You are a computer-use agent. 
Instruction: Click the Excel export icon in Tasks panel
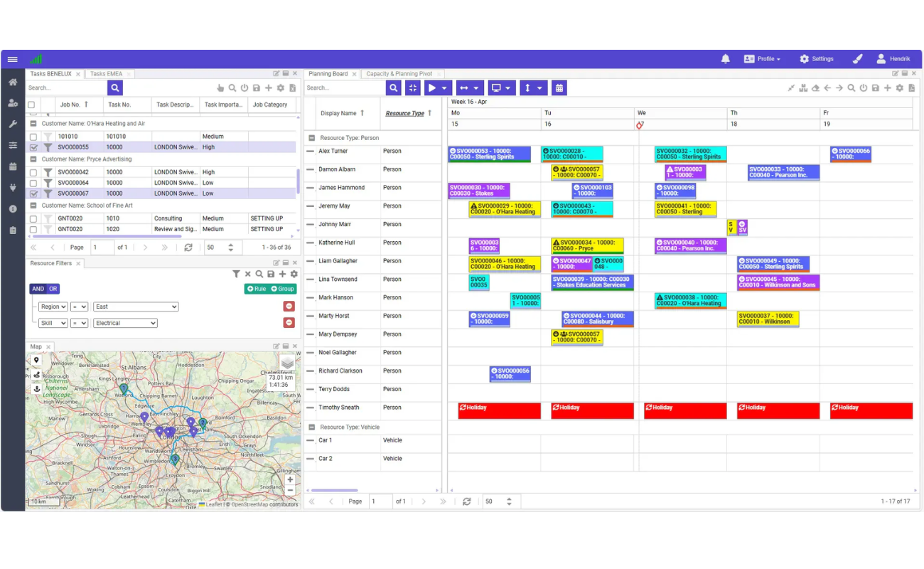click(292, 88)
